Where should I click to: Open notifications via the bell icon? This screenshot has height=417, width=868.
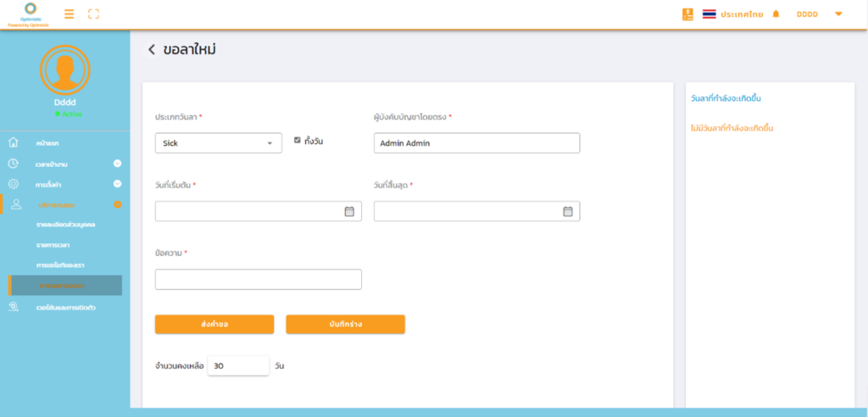(776, 14)
